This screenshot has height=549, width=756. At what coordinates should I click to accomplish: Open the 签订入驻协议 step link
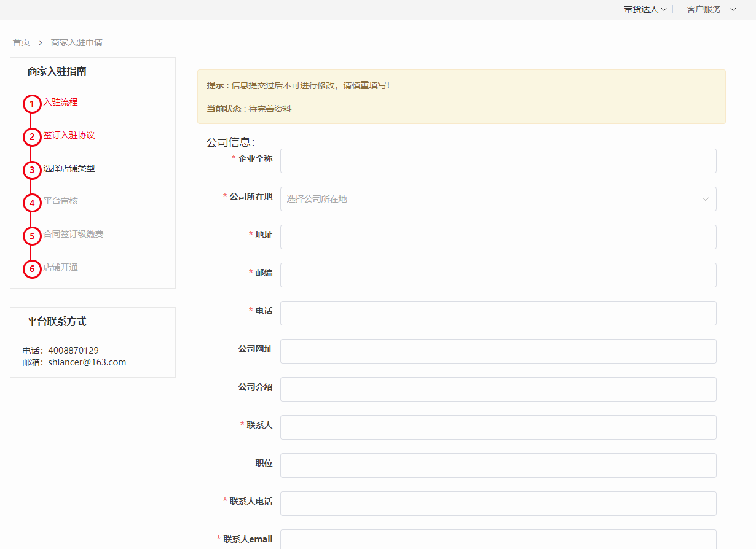coord(69,135)
